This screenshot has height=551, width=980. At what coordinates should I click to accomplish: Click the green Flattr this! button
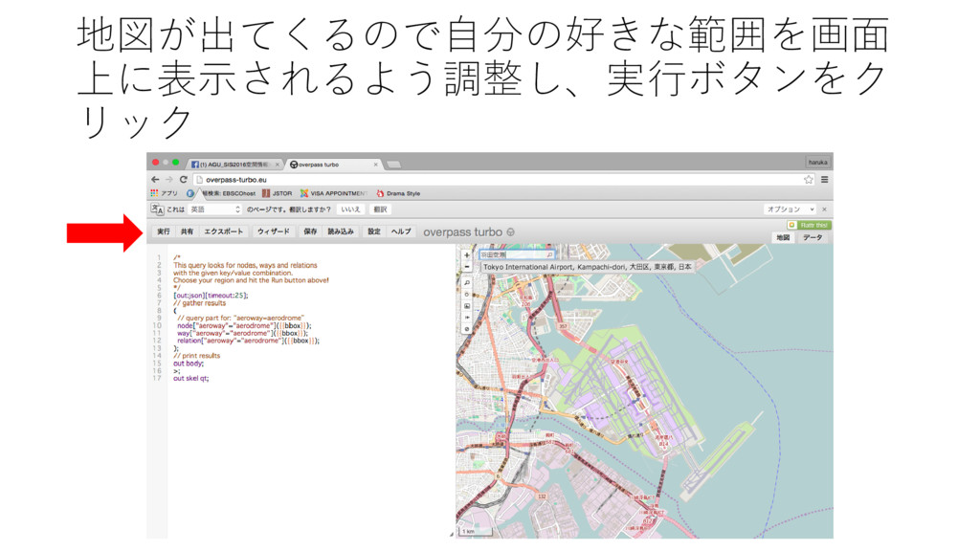pyautogui.click(x=809, y=225)
